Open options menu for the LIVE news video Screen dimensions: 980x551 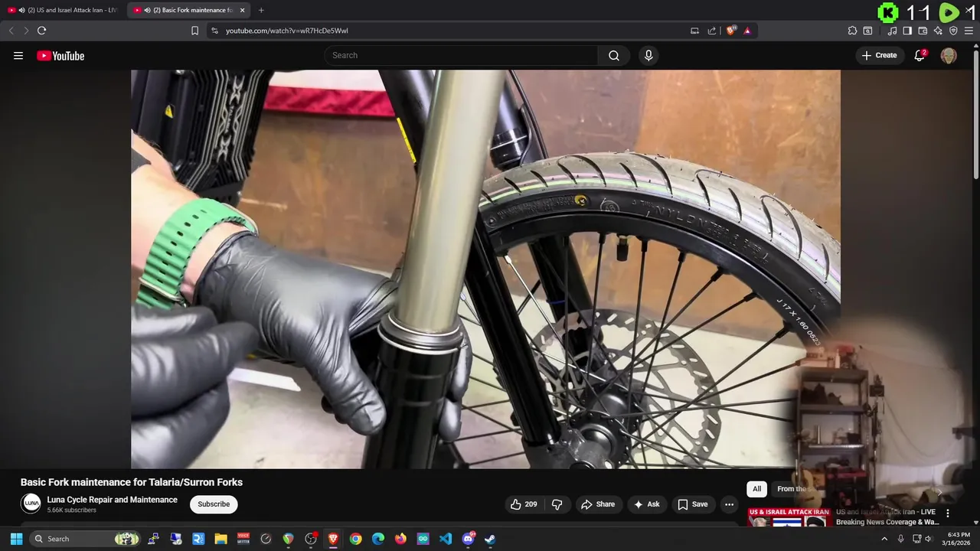pos(948,514)
